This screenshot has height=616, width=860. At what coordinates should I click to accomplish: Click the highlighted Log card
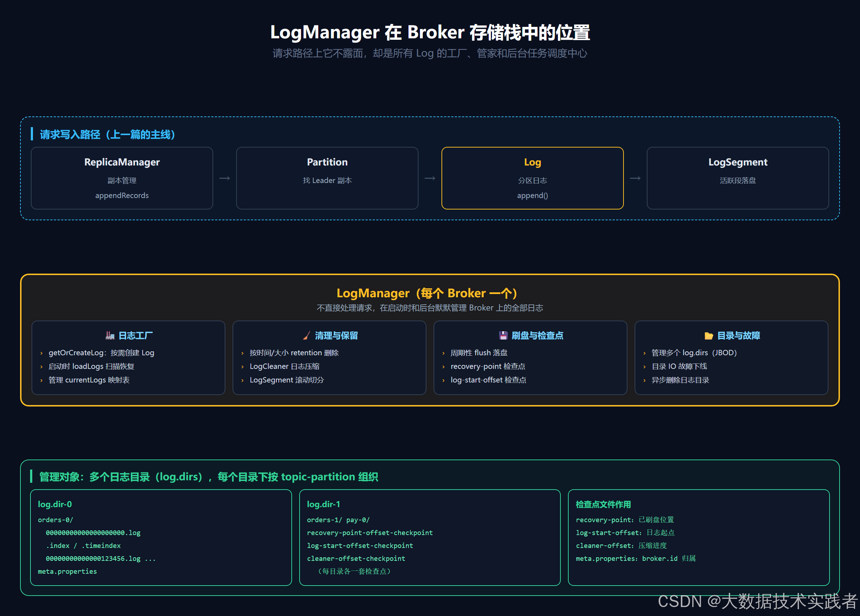click(532, 178)
